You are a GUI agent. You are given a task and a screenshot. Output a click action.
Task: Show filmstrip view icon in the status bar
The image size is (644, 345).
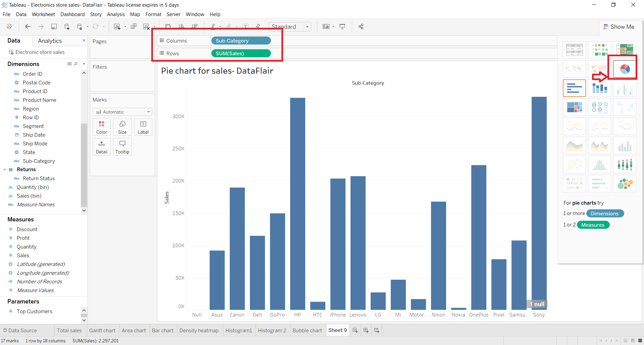tap(633, 341)
